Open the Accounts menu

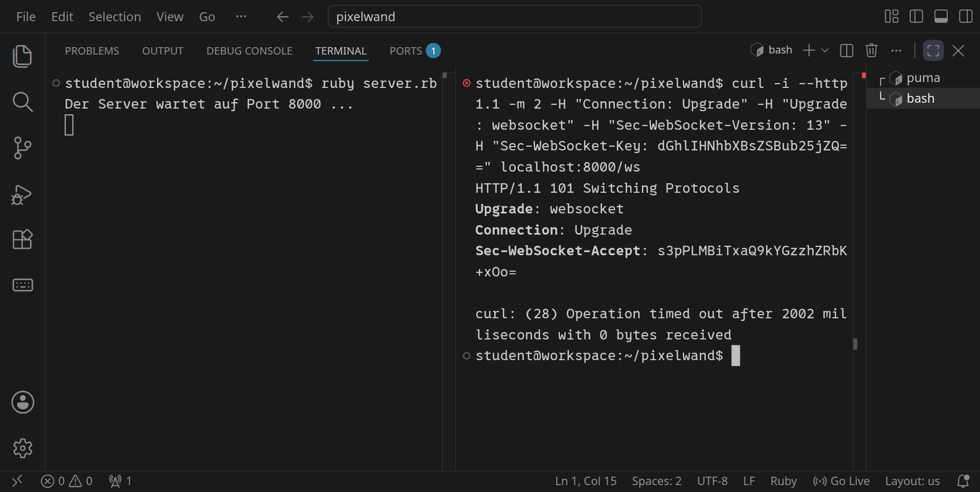pos(22,402)
